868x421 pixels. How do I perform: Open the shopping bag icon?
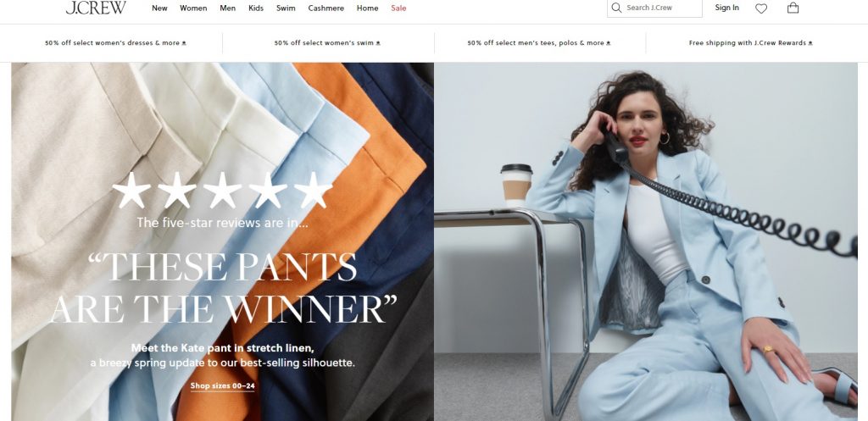click(x=793, y=8)
